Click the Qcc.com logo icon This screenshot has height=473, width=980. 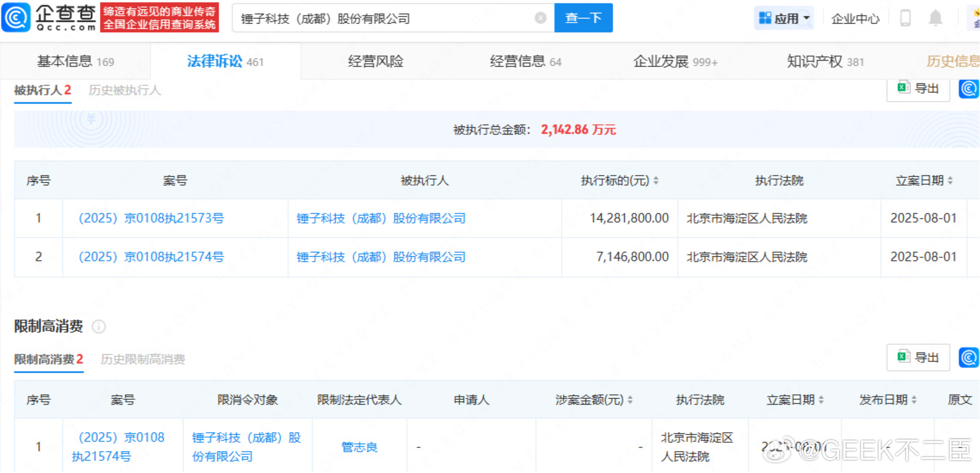point(16,18)
